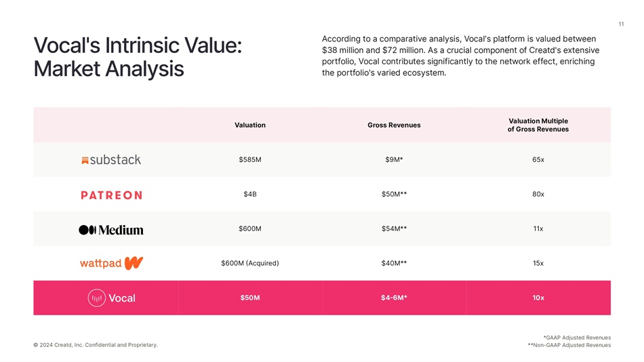Click the Medium black circles icon

pos(88,230)
